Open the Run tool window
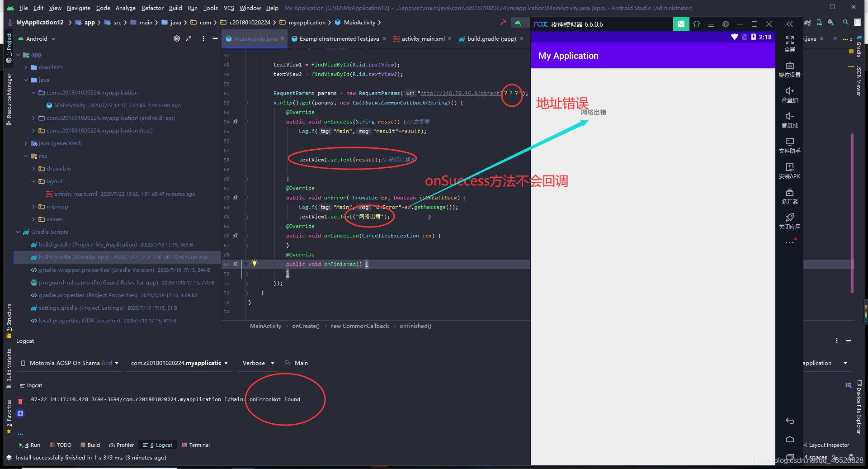 [x=30, y=445]
